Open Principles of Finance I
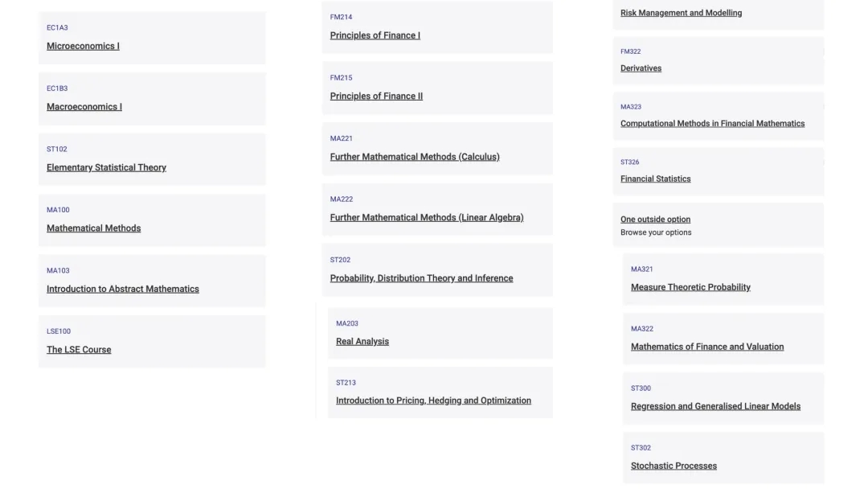This screenshot has width=868, height=489. [x=375, y=35]
